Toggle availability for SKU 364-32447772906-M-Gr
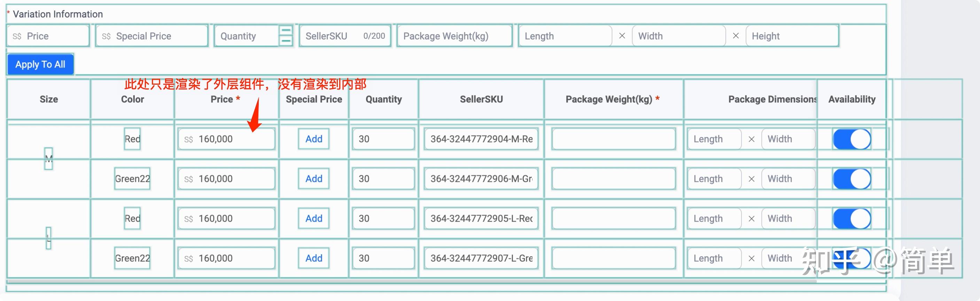Viewport: 980px width, 301px height. pos(852,179)
